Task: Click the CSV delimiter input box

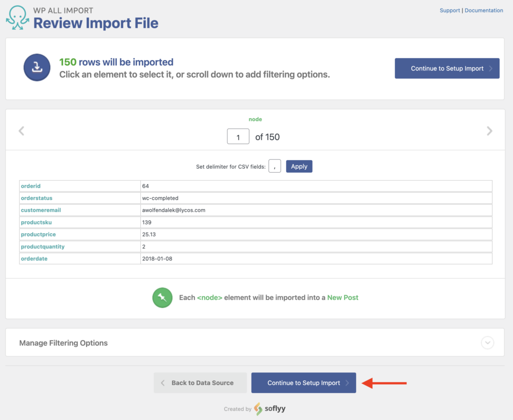Action: click(x=274, y=166)
